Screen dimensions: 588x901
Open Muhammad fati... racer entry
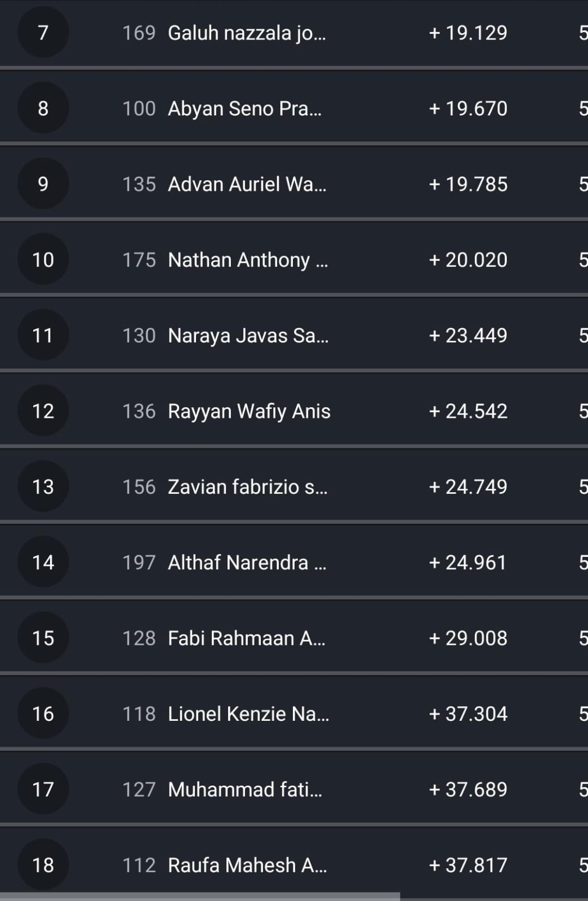(x=244, y=790)
